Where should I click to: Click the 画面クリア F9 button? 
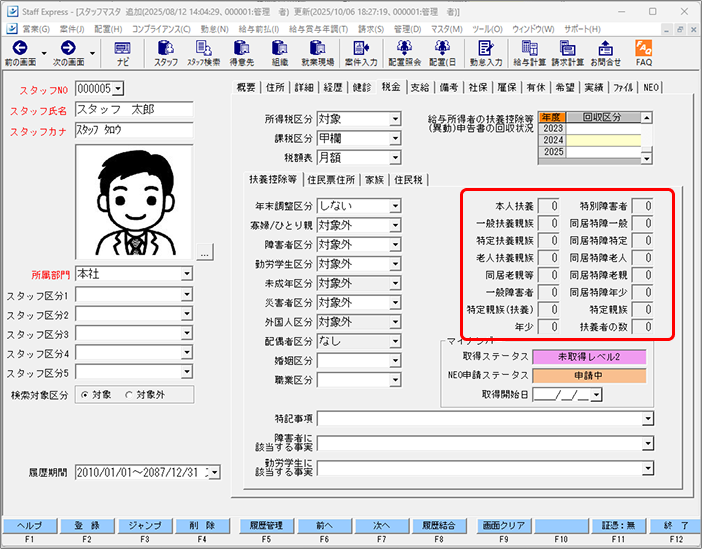(504, 526)
